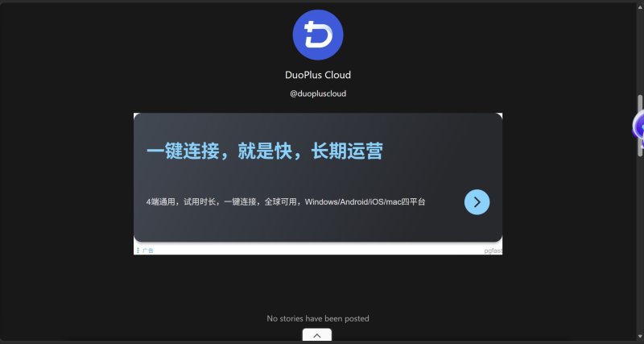Click the DuoPlus Cloud display name
644x344 pixels.
pyautogui.click(x=318, y=75)
